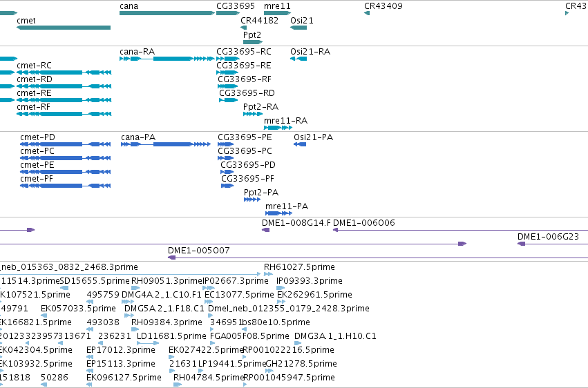Select the RH09051.3prime EST label
The height and width of the screenshot is (388, 588).
click(x=167, y=281)
